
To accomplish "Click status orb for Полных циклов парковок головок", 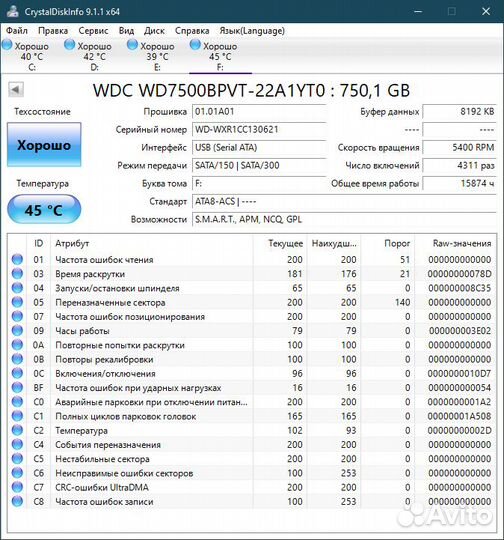I will click(x=17, y=416).
